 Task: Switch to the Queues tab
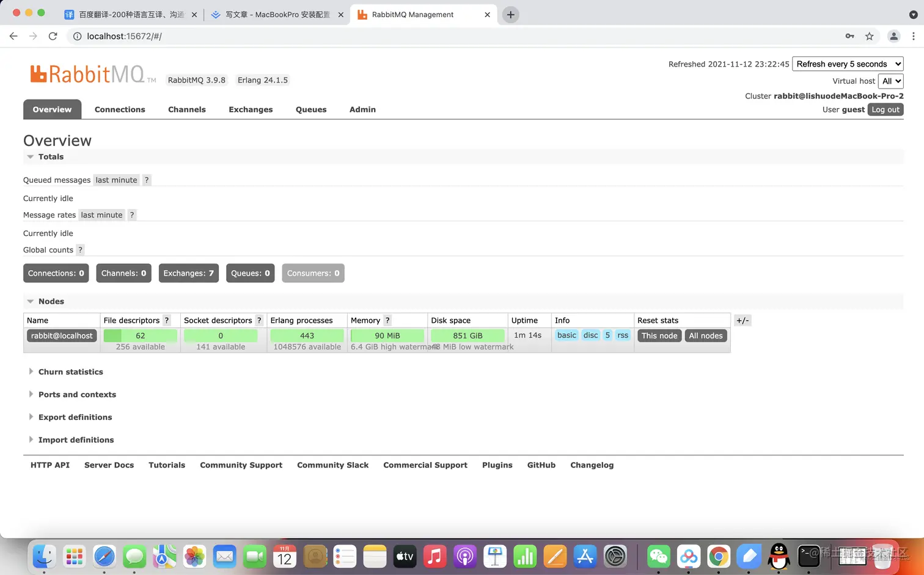311,110
